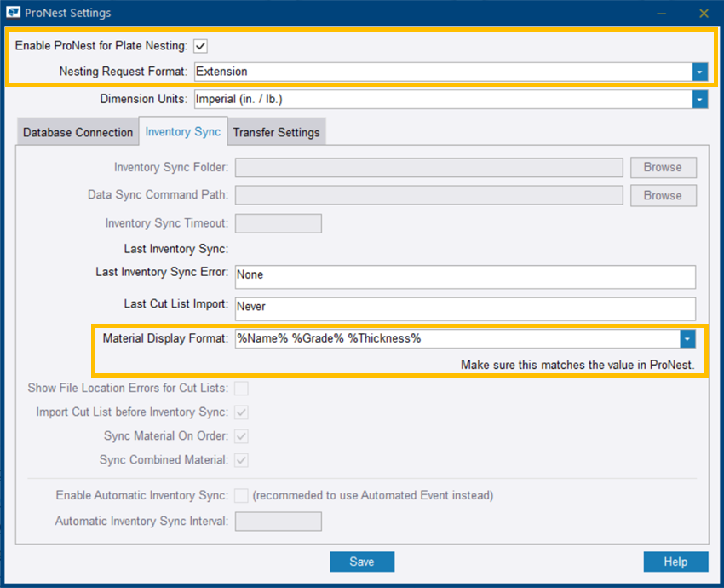
Task: Click Browse next to Inventory Sync Folder
Action: click(663, 167)
